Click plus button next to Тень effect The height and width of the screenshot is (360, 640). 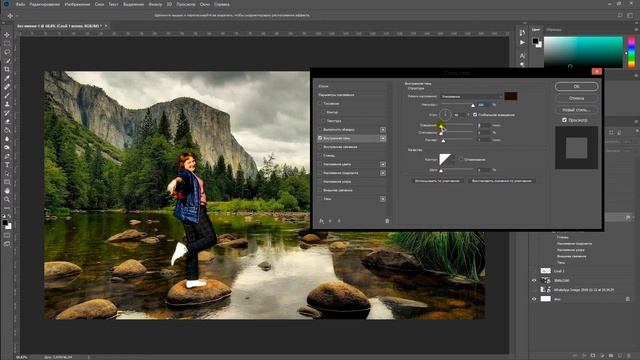[x=383, y=199]
